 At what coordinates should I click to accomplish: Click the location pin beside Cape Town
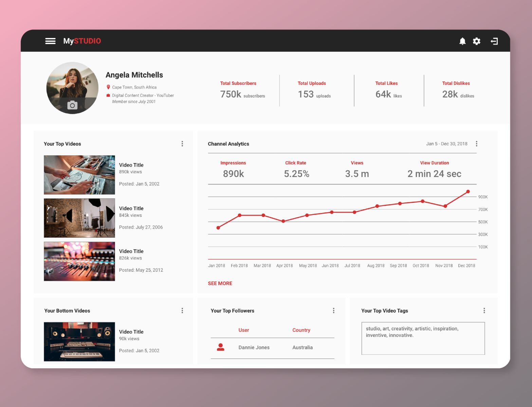click(x=108, y=87)
